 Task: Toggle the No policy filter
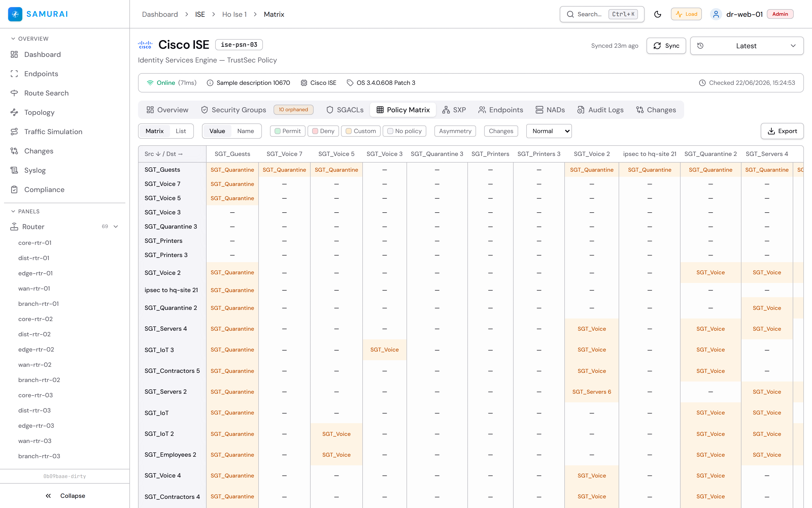click(404, 131)
